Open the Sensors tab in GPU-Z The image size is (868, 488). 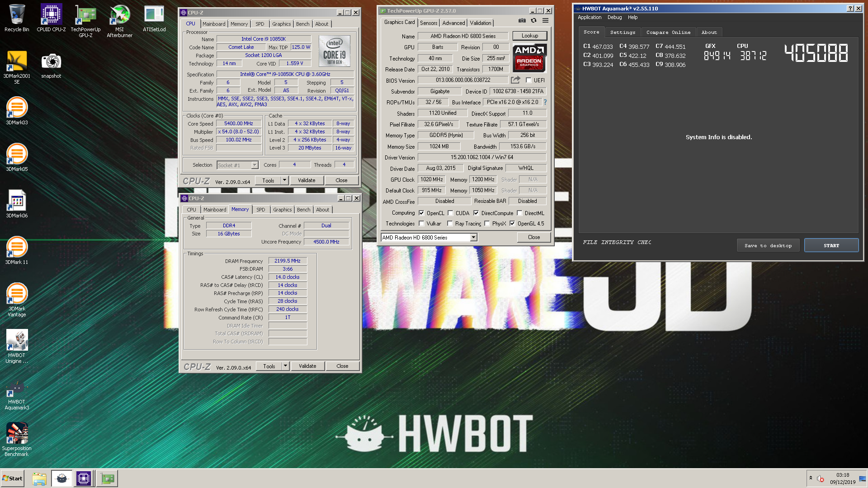point(429,23)
